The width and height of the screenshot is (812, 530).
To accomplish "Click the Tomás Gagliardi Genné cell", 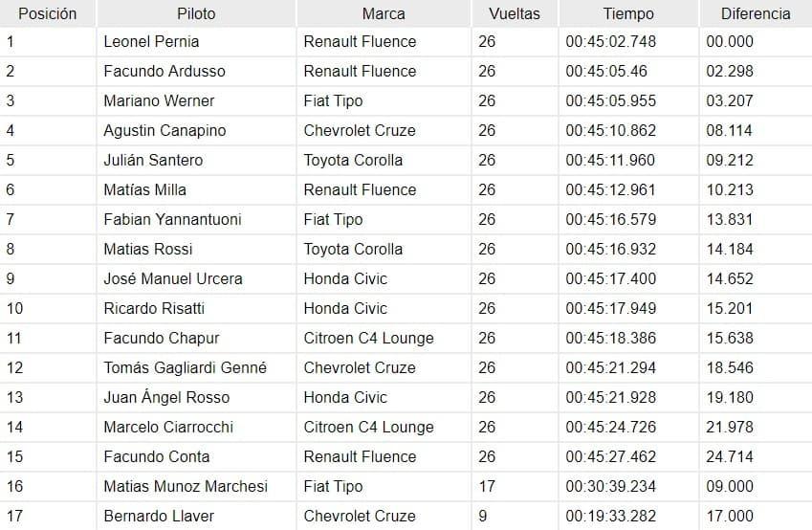I will coord(196,367).
